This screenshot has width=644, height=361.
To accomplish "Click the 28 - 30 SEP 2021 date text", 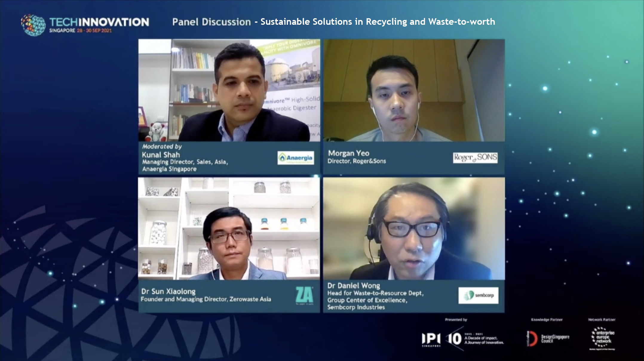I will [94, 31].
